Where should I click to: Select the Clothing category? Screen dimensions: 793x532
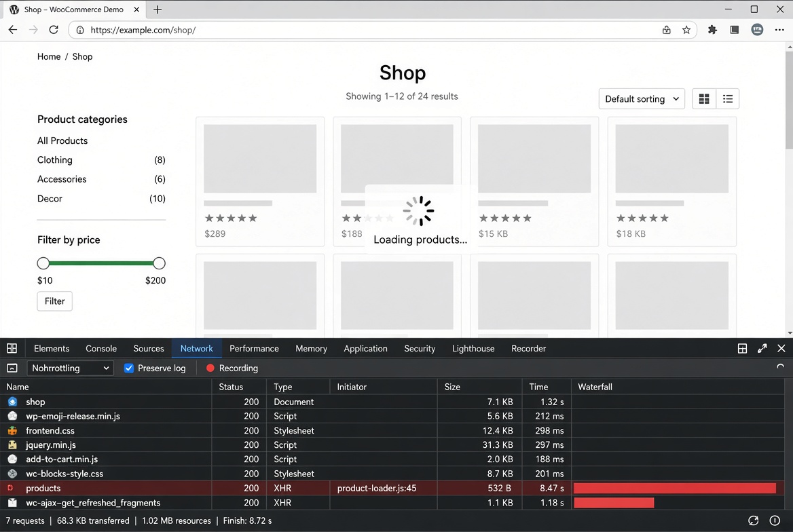(54, 159)
